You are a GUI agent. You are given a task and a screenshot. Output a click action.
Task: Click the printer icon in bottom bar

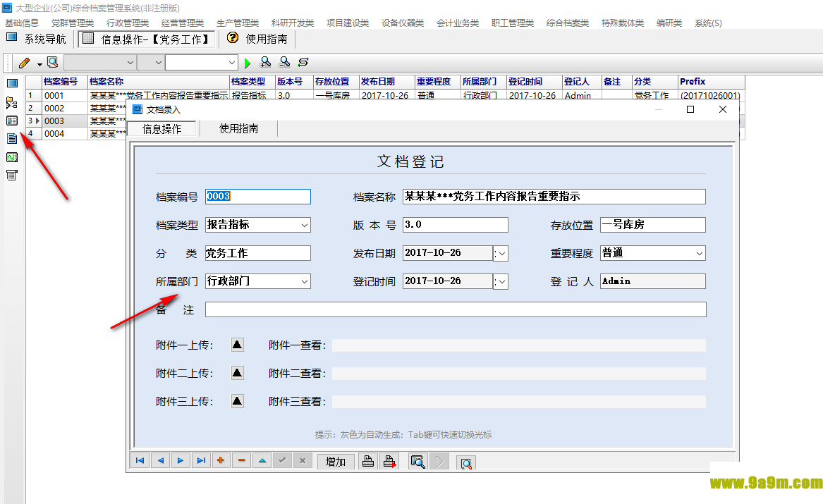368,462
